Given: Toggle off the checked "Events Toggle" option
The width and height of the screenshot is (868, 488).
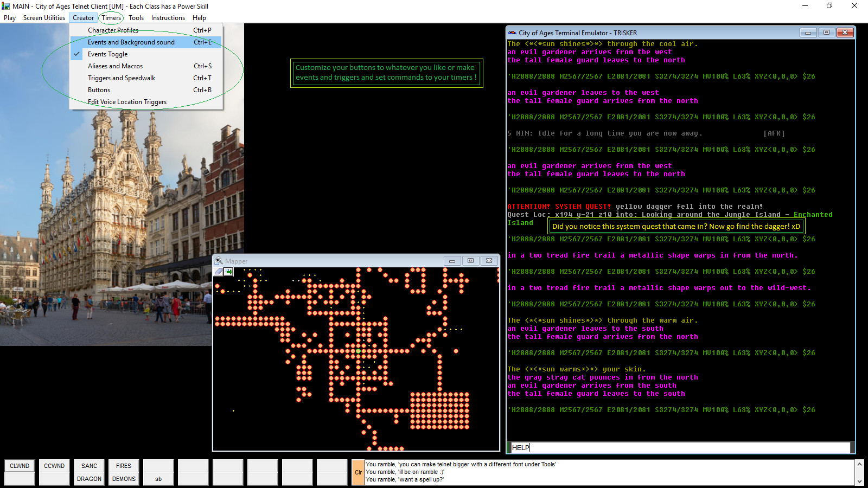Looking at the screenshot, I should pos(107,54).
